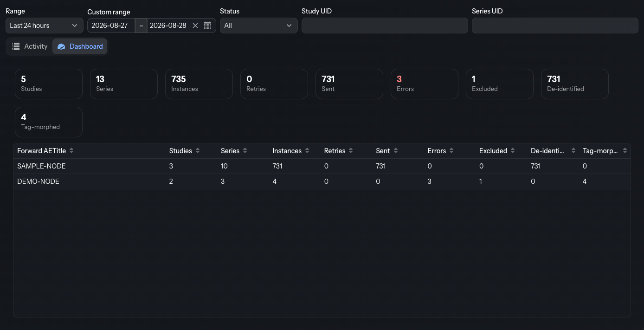This screenshot has width=644, height=330.
Task: Click the Instances summary card
Action: click(x=199, y=84)
